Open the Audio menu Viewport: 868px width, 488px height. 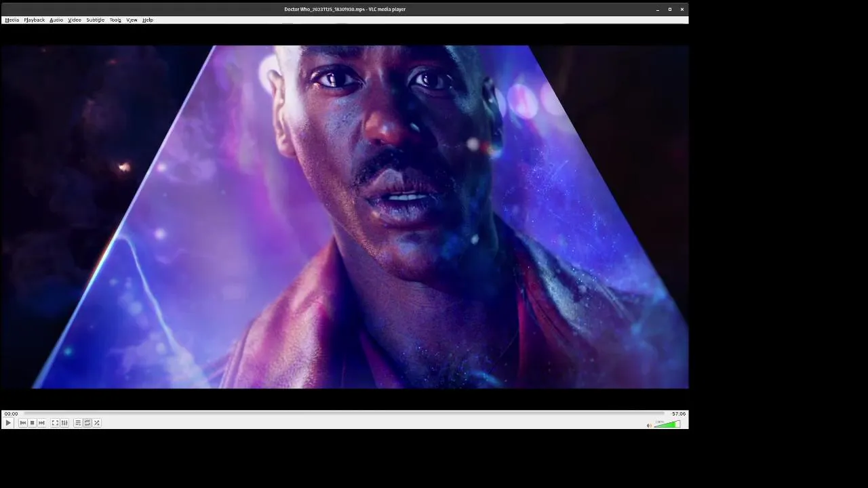point(56,20)
